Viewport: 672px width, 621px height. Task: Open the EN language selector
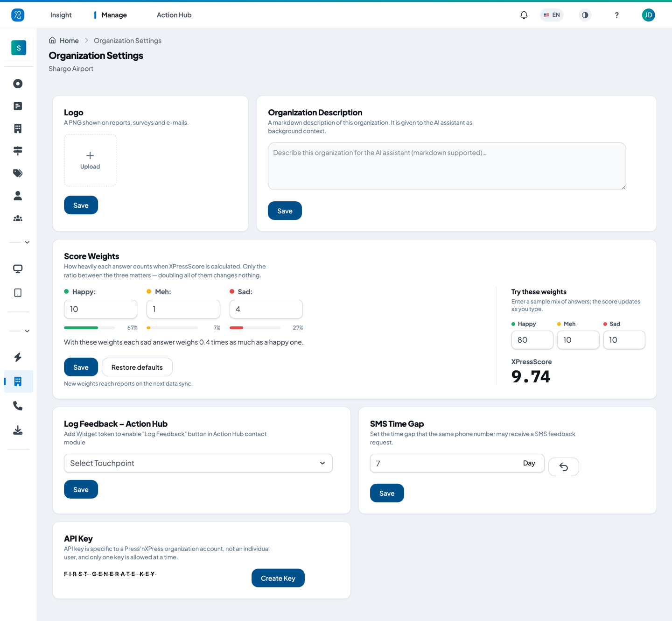tap(552, 15)
